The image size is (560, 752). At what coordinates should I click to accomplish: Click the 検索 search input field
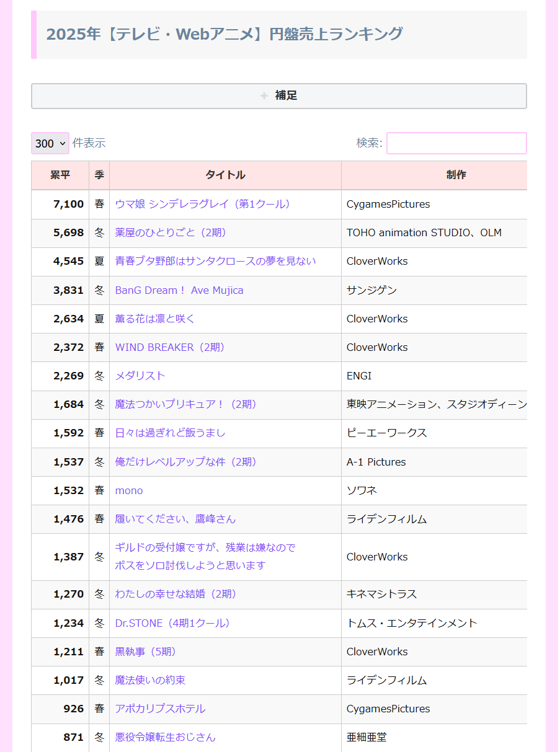456,143
